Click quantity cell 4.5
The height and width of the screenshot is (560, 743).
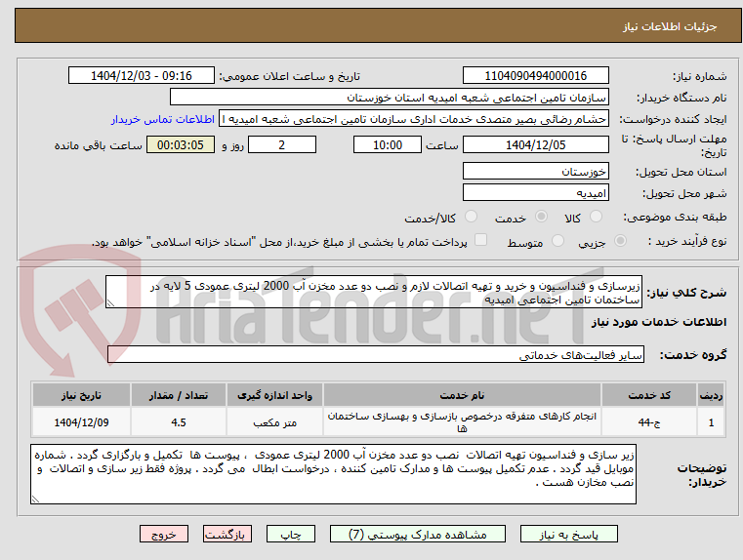pos(179,422)
